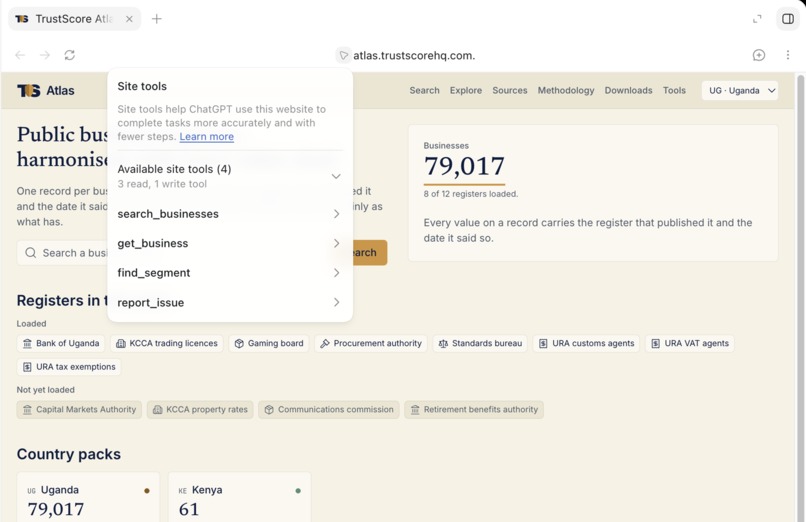Screen dimensions: 806x522
Task: Go back to the previous page
Action: pyautogui.click(x=20, y=55)
